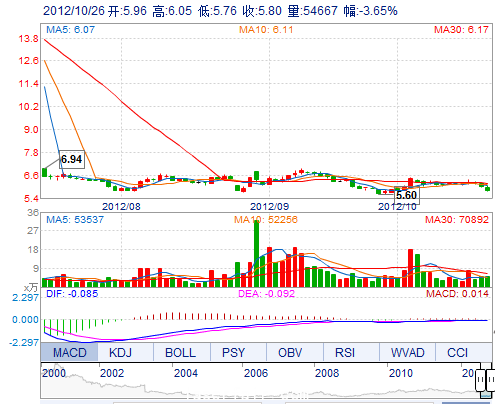
Task: Open the WVAD indicator tab
Action: click(407, 352)
